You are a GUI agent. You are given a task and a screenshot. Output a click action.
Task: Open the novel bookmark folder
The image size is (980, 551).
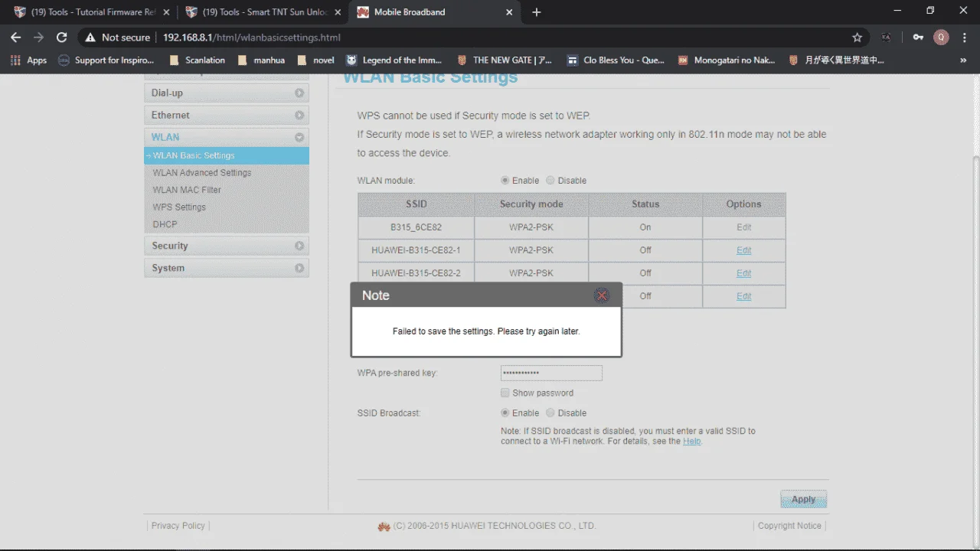point(316,60)
